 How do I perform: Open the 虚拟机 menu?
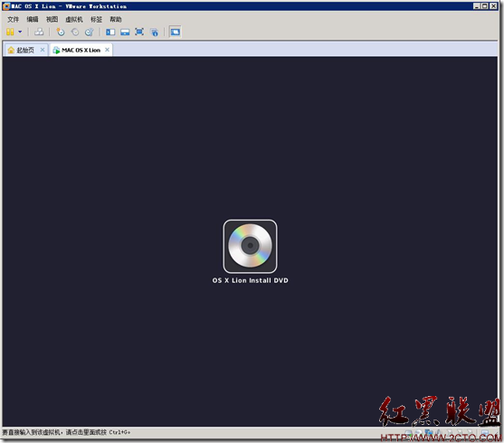(74, 19)
